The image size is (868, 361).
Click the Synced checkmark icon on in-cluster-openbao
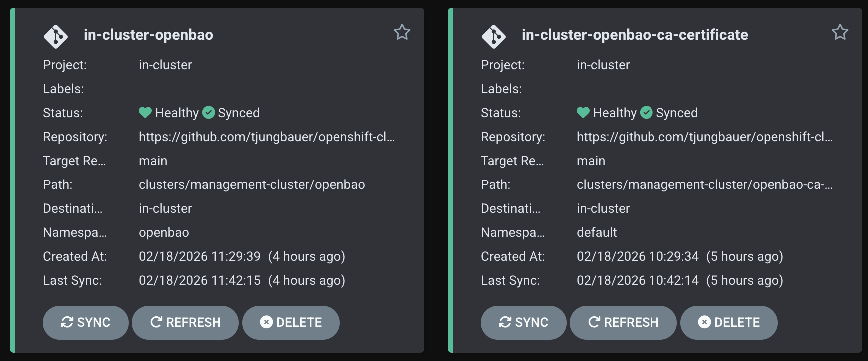click(209, 113)
